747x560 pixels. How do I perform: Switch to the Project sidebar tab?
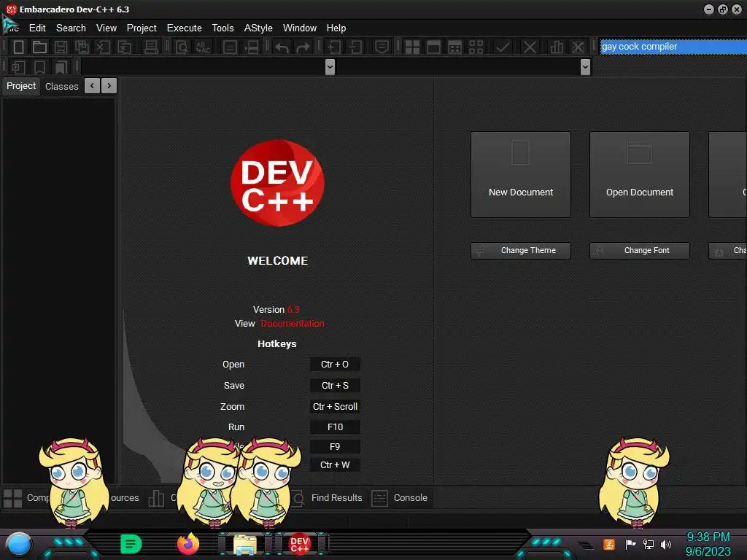click(21, 86)
